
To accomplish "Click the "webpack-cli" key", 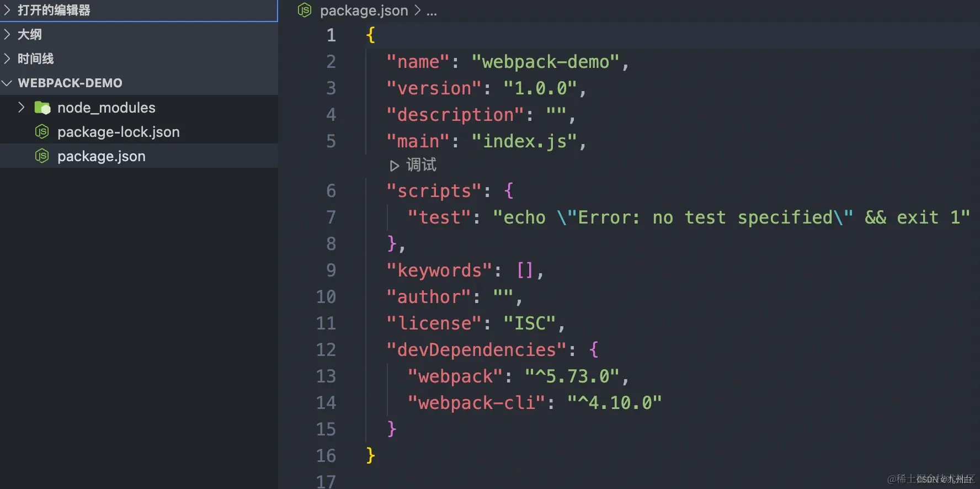I will (477, 403).
